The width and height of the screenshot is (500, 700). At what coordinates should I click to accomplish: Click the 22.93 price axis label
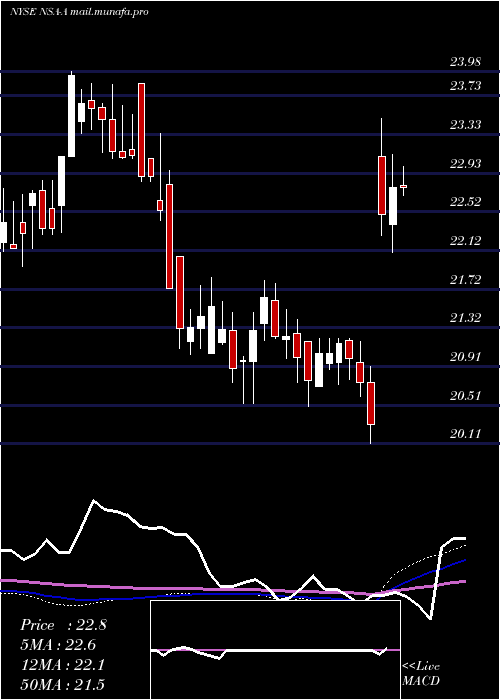(x=465, y=164)
